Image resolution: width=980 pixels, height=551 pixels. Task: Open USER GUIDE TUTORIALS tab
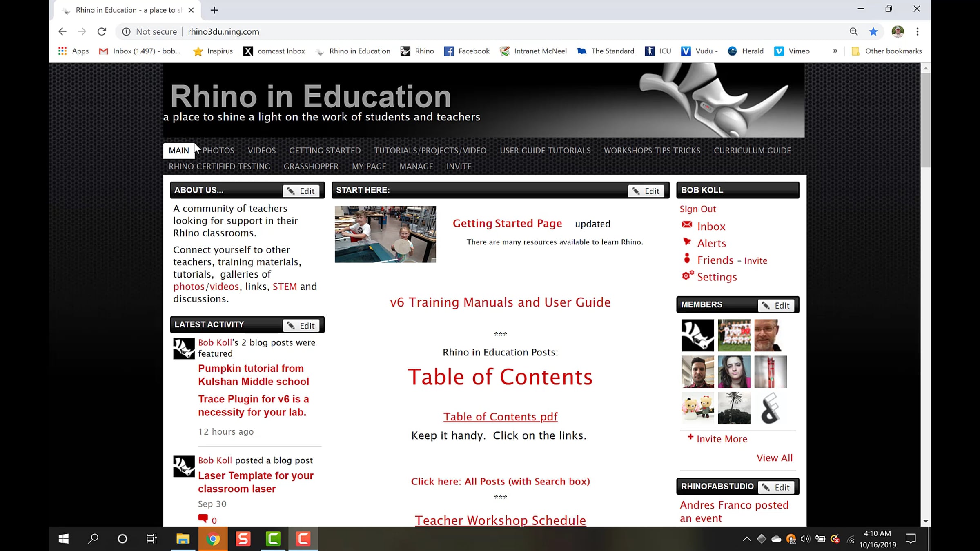(x=545, y=151)
